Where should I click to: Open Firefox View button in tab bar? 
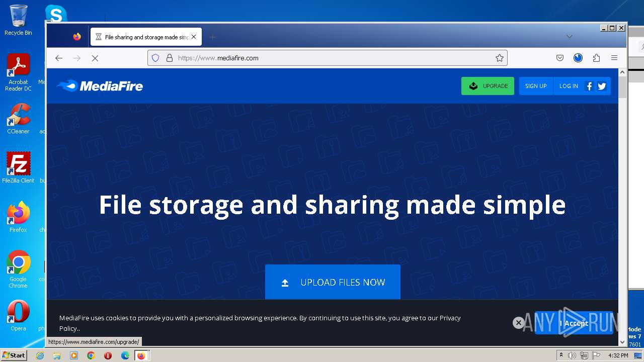pyautogui.click(x=77, y=37)
